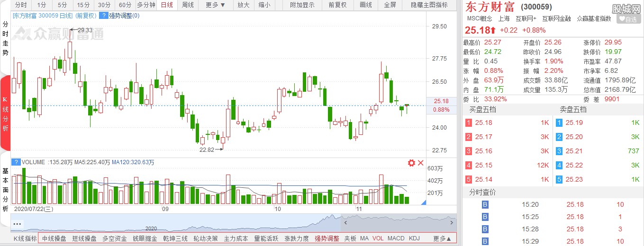Click the blue corner resize triangle
The height and width of the screenshot is (246, 644).
(x=423, y=202)
